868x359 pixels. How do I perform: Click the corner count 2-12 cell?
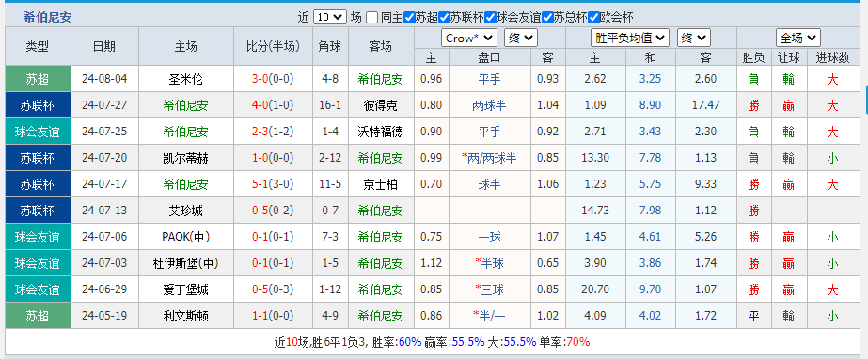pyautogui.click(x=330, y=158)
